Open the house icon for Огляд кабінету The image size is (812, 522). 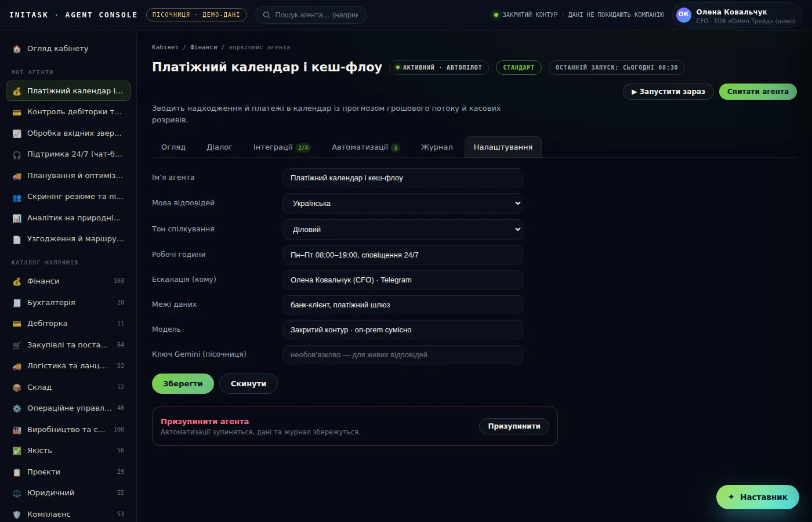coord(17,49)
